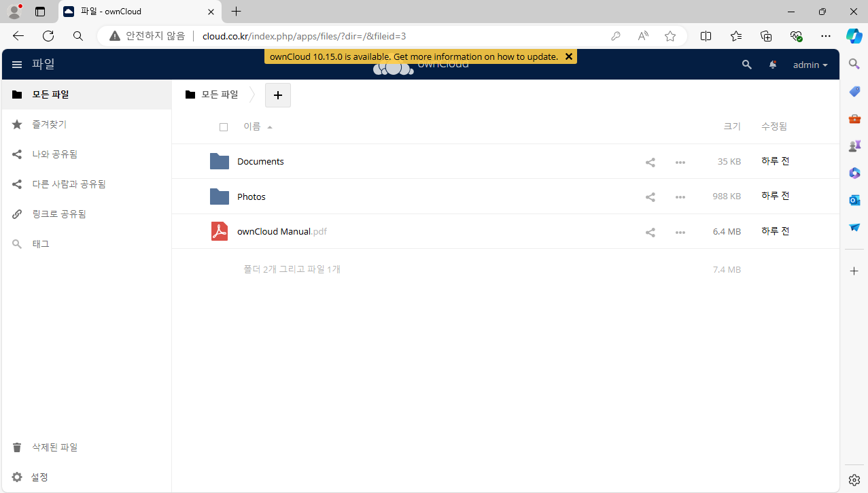Close the 파일 - ownCloud tab

(x=211, y=12)
